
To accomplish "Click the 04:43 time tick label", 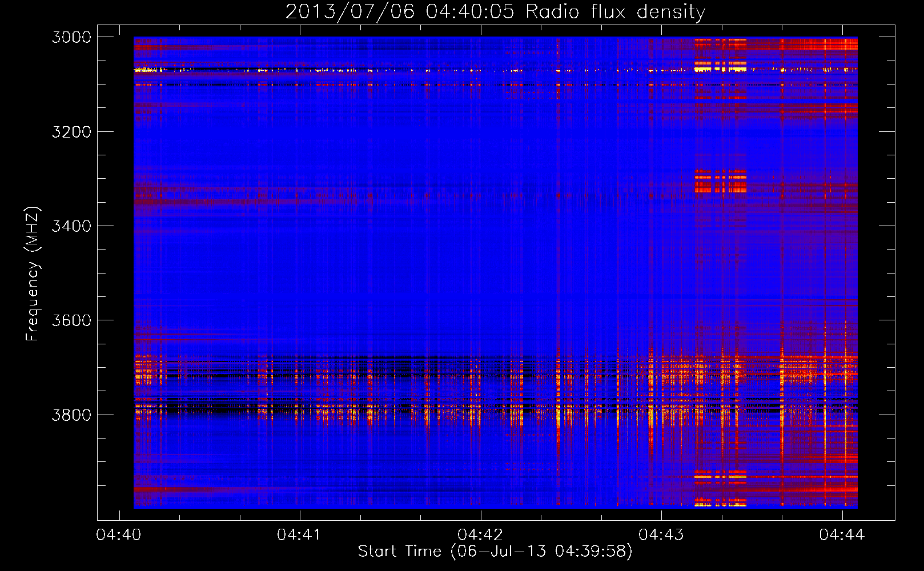I will coord(661,535).
